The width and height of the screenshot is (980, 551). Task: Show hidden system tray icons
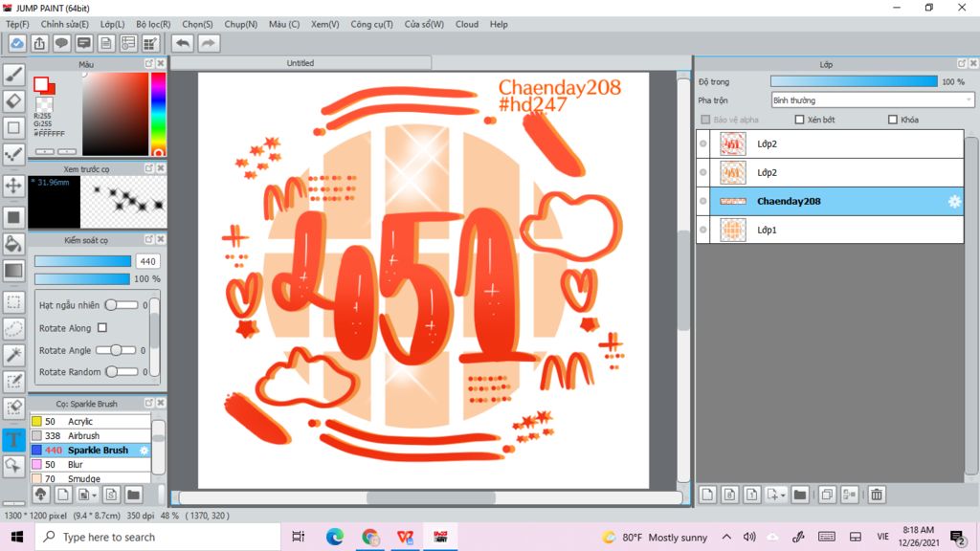click(726, 537)
